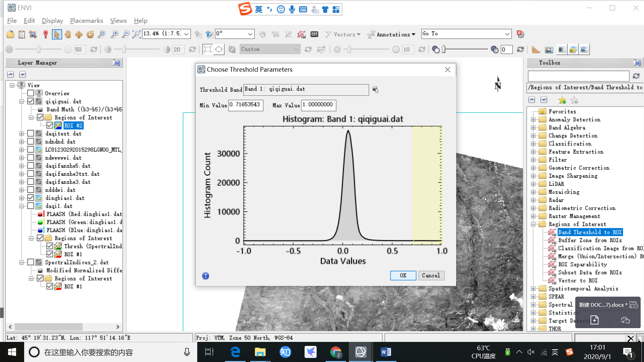Click Cancel in threshold dialog
This screenshot has width=644, height=362.
click(x=431, y=276)
